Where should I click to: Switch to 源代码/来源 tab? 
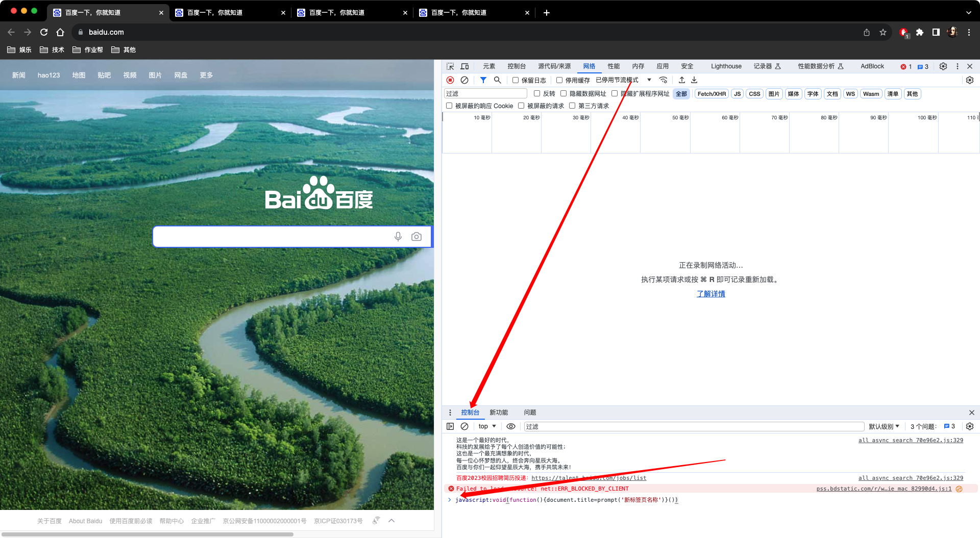tap(554, 66)
